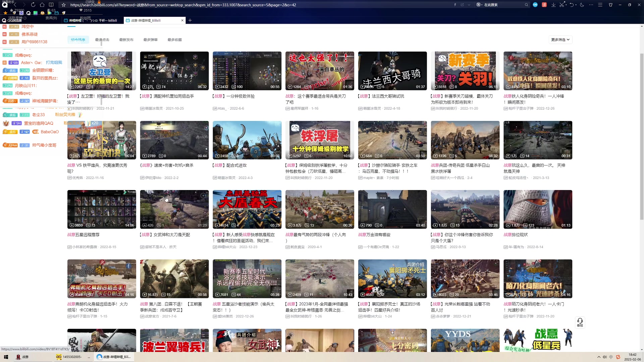
Task: Select the 战意-哔哩哔哩_Bilibili tab
Action: tap(154, 20)
